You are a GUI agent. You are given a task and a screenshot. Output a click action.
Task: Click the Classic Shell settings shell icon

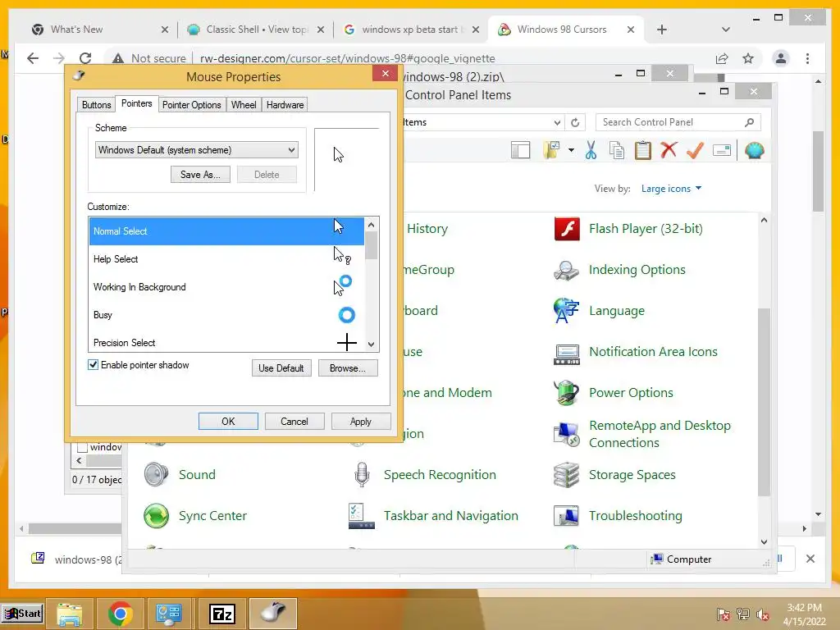tap(754, 151)
